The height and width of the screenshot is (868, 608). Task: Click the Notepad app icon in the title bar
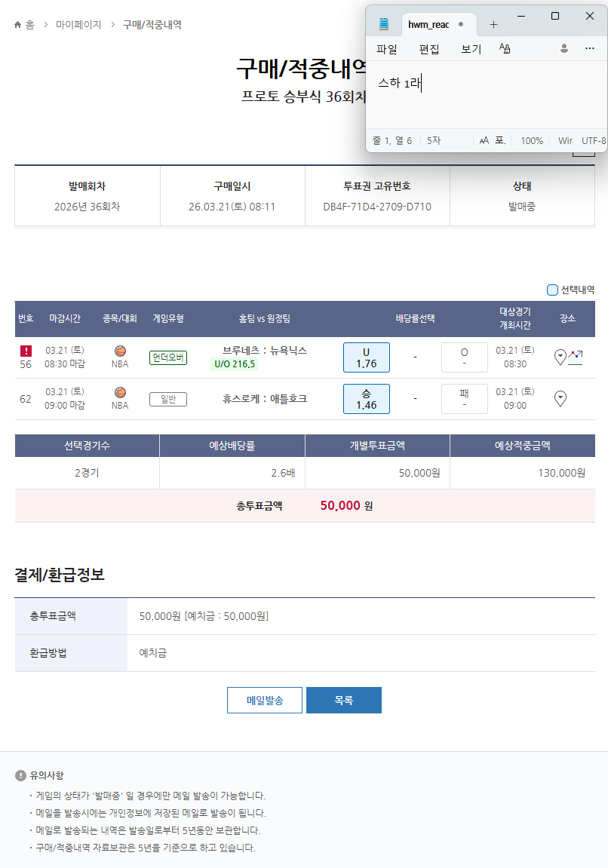point(384,24)
